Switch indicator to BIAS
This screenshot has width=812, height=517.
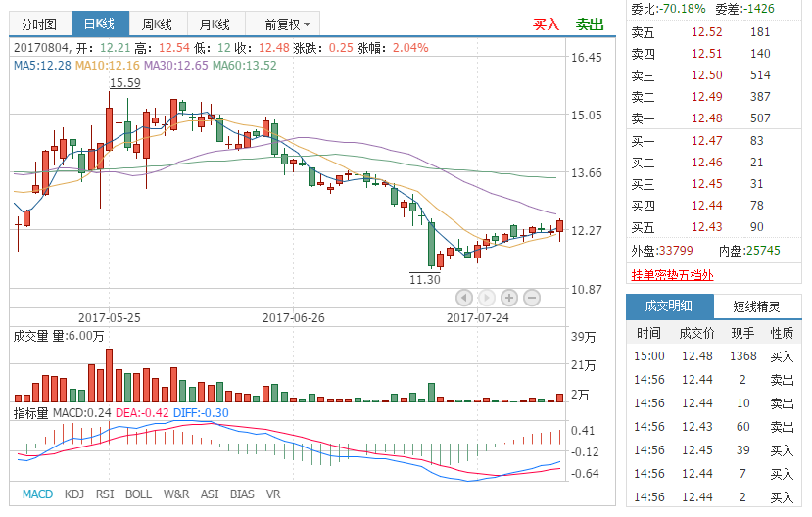pos(242,494)
